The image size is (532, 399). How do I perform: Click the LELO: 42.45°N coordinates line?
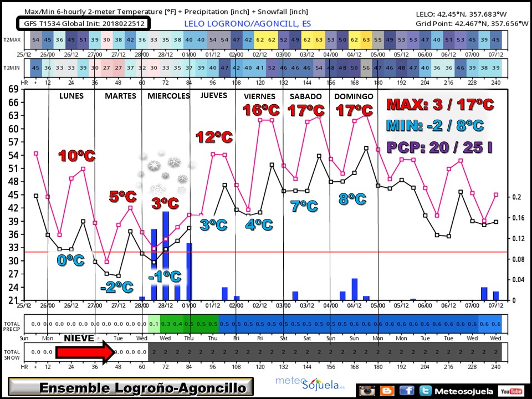click(461, 14)
